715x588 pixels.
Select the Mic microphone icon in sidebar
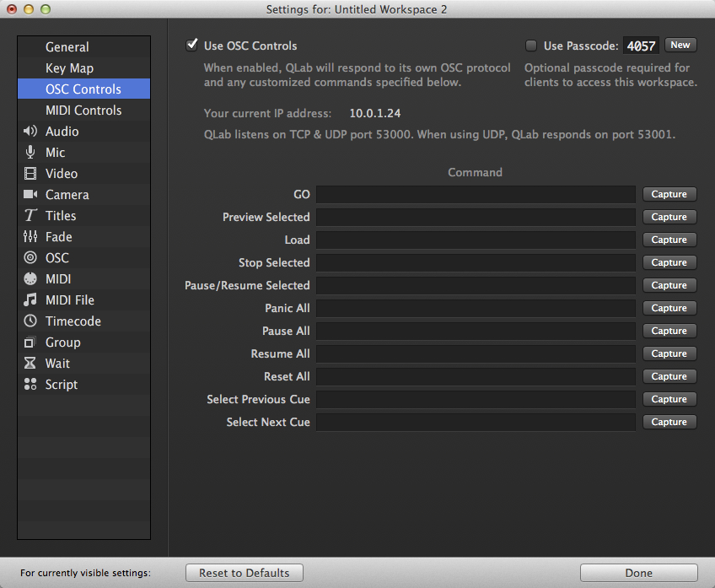point(30,153)
